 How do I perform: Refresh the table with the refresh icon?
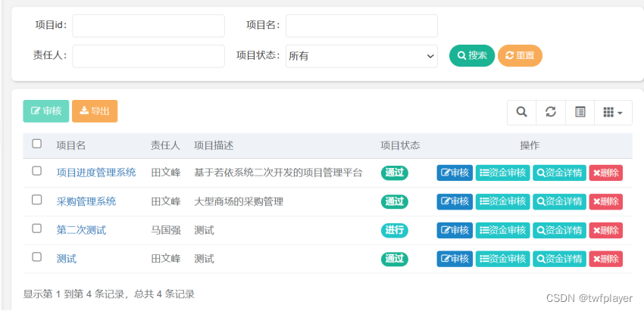(x=551, y=113)
